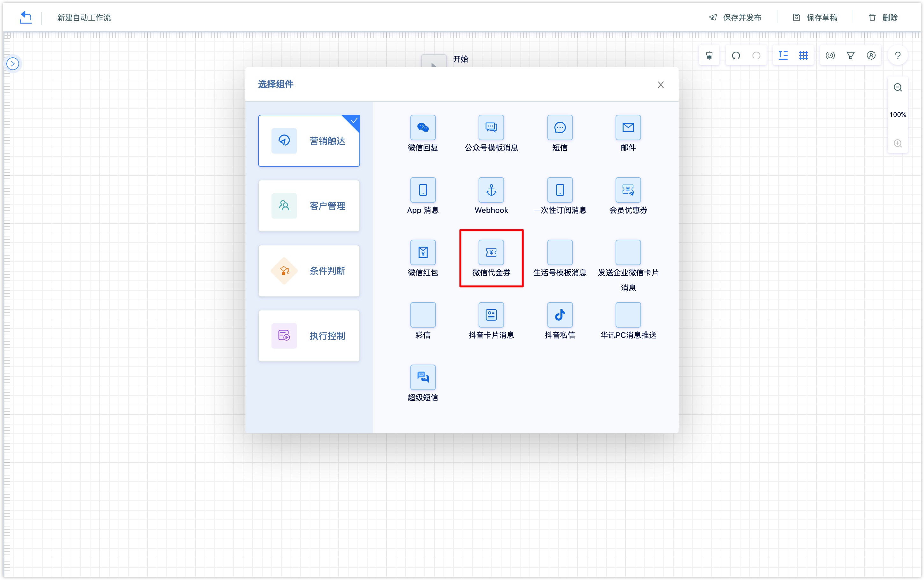Pick the 彩信 MMS component

tap(422, 321)
